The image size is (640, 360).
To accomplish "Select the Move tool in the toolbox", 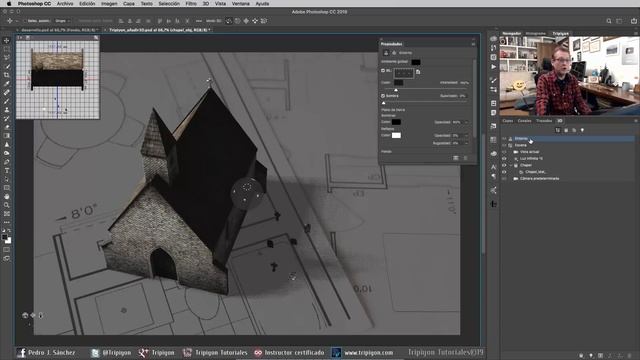I will [x=7, y=40].
